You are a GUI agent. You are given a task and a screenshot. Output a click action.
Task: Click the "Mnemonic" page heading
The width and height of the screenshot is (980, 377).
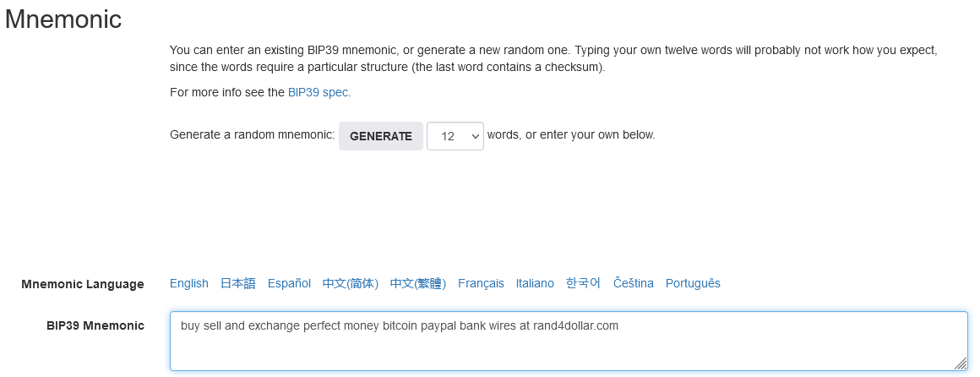click(x=63, y=19)
